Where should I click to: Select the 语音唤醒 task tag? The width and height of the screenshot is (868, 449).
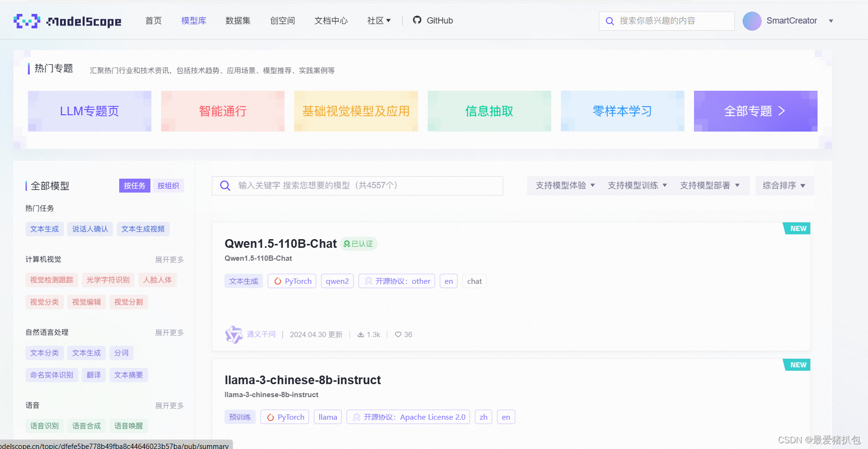pos(129,426)
